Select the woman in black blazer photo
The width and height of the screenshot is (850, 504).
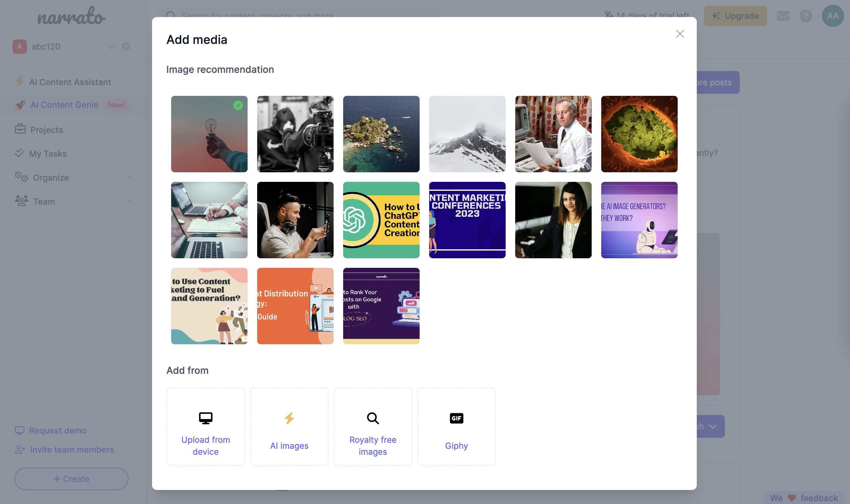pos(553,220)
